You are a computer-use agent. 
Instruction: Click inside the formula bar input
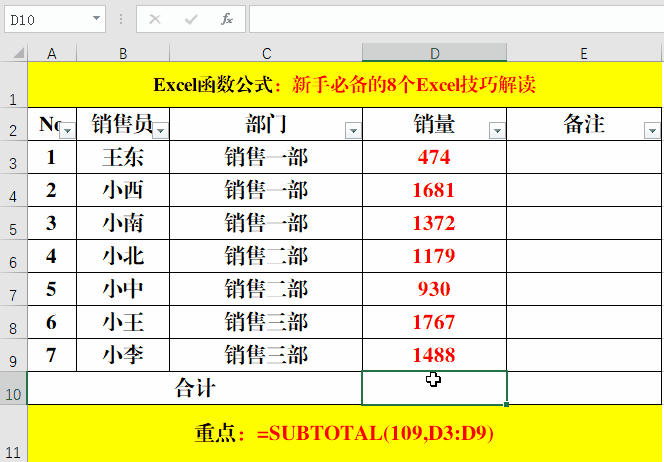coord(450,19)
